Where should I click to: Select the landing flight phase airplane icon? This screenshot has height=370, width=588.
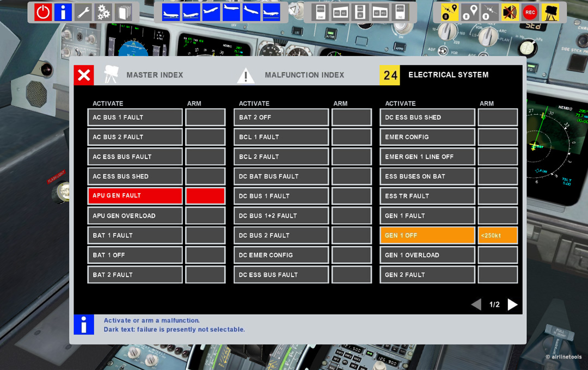pos(271,12)
